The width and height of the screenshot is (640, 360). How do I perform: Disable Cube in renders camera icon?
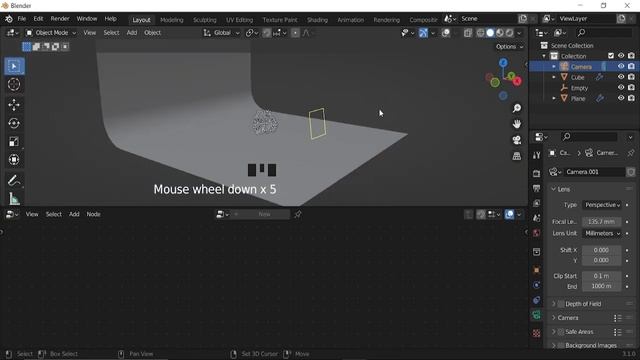[631, 77]
